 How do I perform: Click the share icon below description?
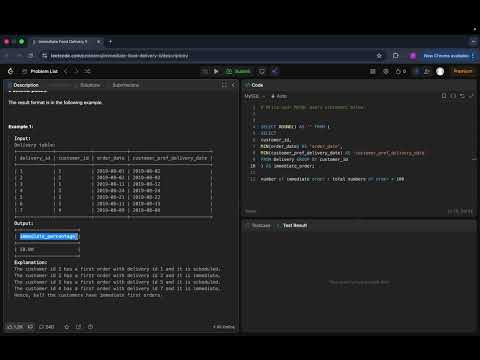[78, 327]
